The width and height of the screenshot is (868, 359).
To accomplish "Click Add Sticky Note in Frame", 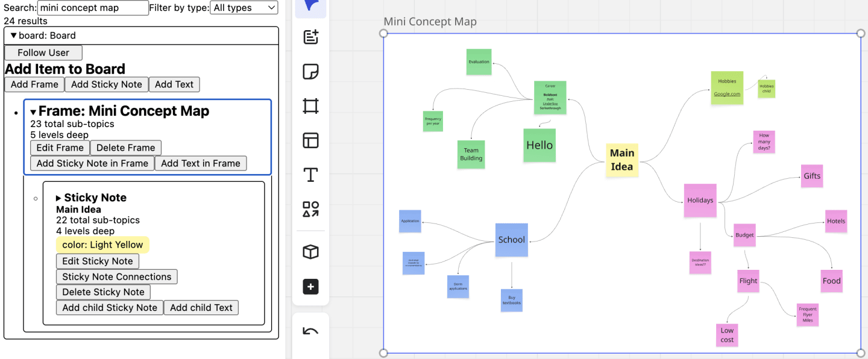I will 92,163.
